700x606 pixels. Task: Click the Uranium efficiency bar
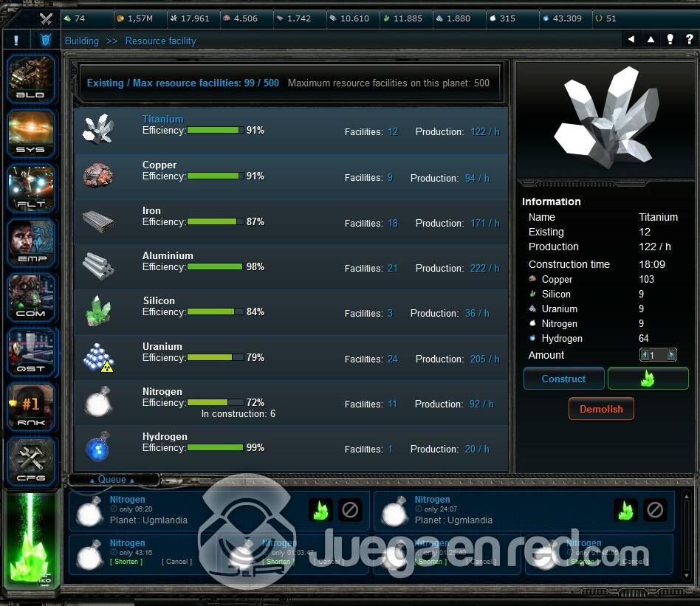click(214, 358)
